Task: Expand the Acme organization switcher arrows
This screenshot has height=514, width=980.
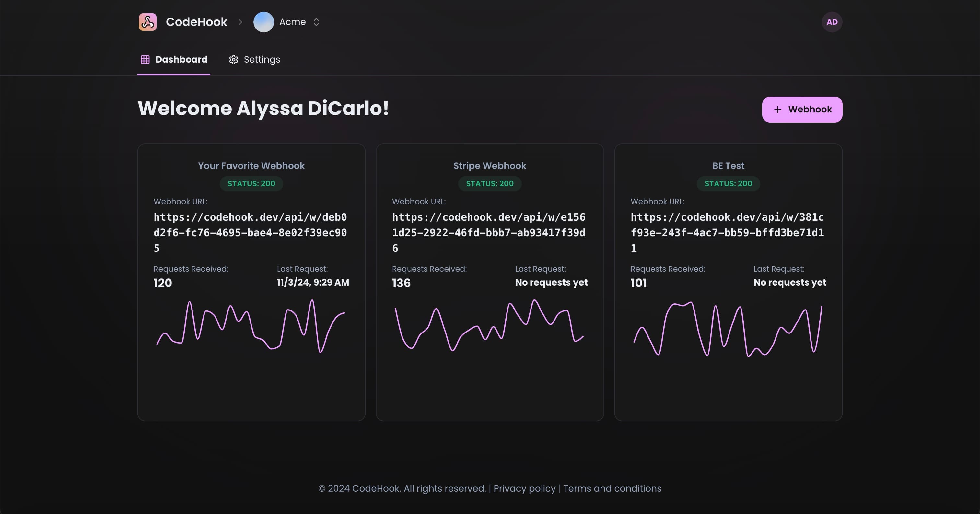Action: [x=316, y=22]
